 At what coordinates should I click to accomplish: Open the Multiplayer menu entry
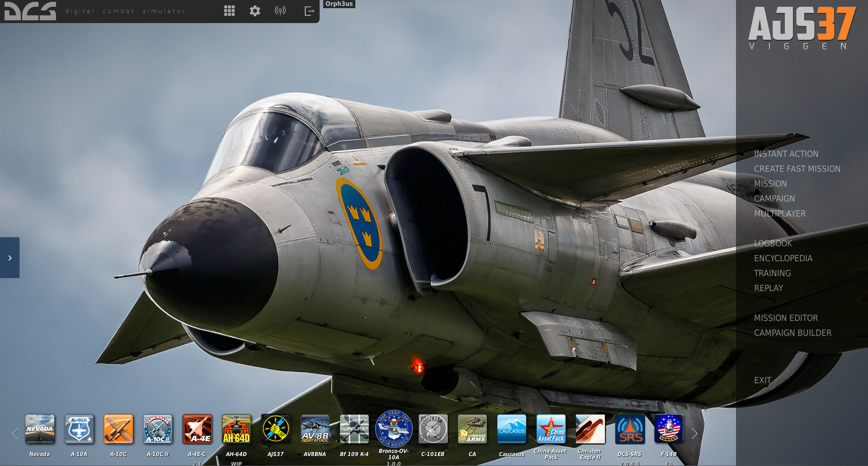[x=779, y=213]
